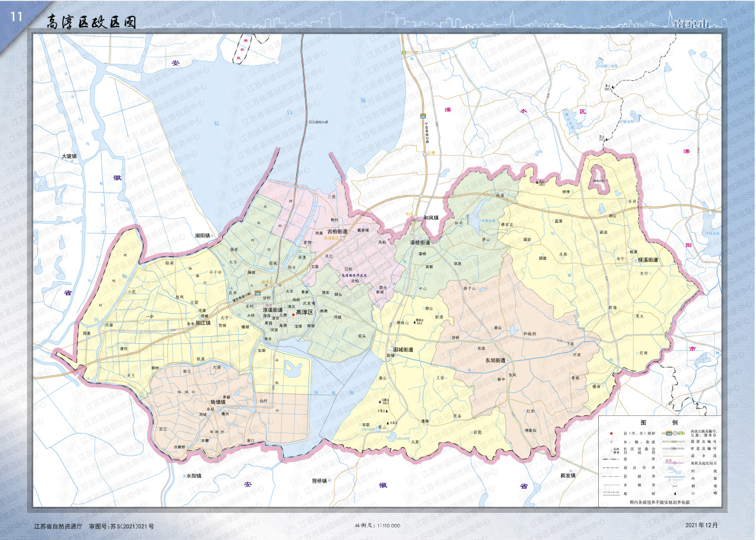Click the 高淳新区 label

[331, 238]
